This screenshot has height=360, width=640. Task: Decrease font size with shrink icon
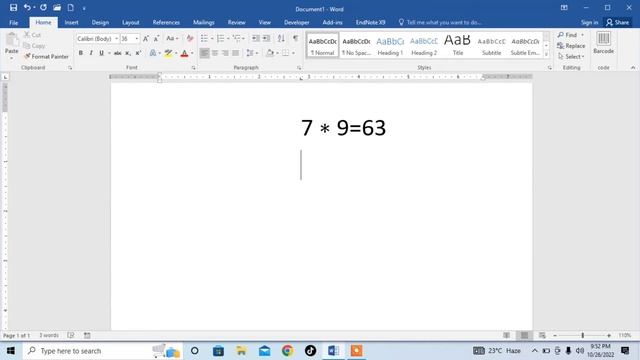point(156,38)
